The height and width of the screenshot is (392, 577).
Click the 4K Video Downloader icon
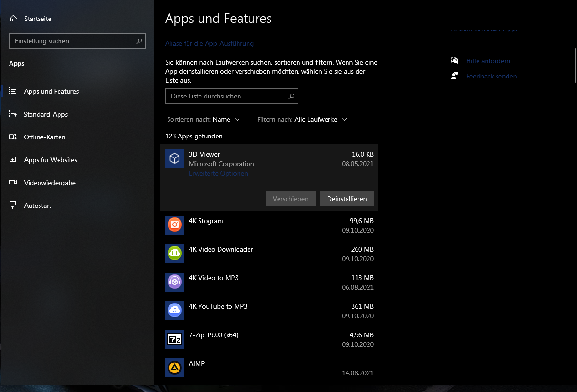coord(175,254)
